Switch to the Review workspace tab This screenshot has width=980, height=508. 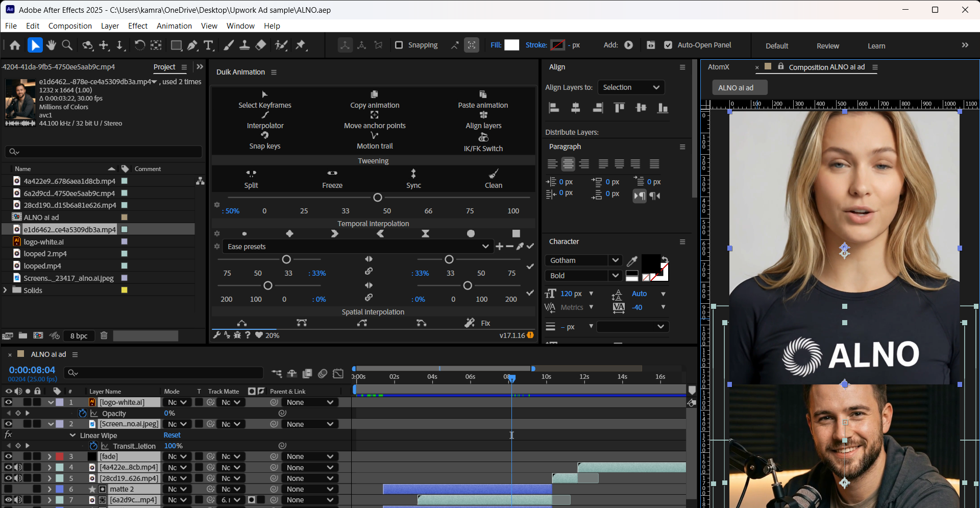[827, 46]
